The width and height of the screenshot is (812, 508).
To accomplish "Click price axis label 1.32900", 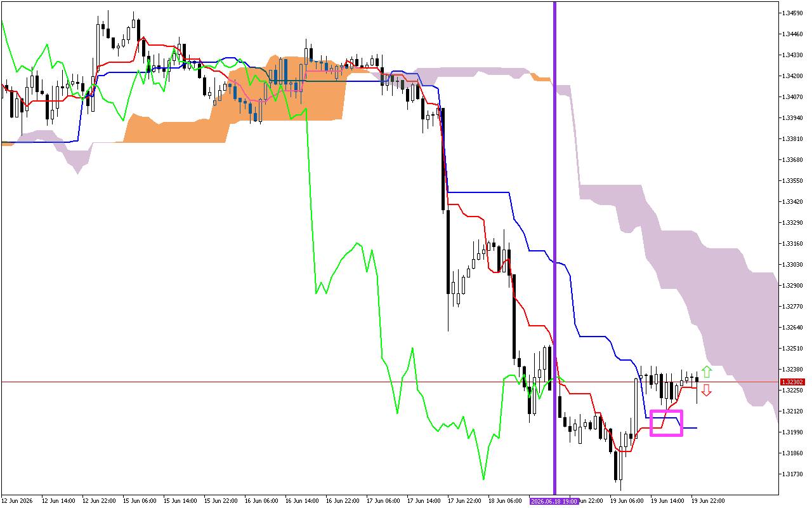I will point(793,285).
